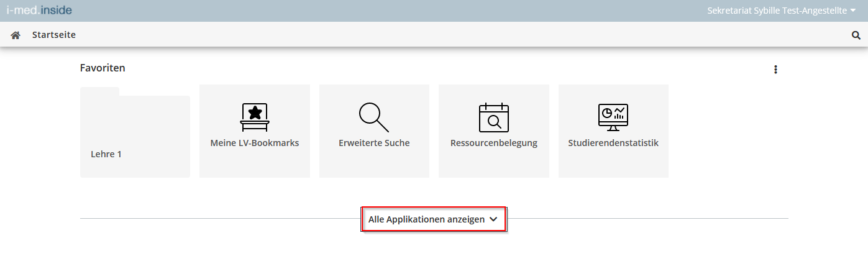
Task: Open search via the magnifier icon at top right
Action: (x=856, y=35)
